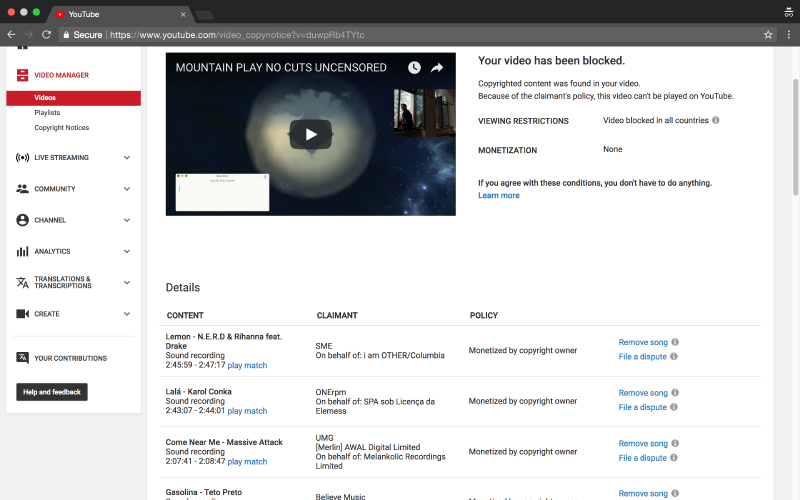Click Remove song for Gasolina - Teto Preto

pyautogui.click(x=643, y=493)
